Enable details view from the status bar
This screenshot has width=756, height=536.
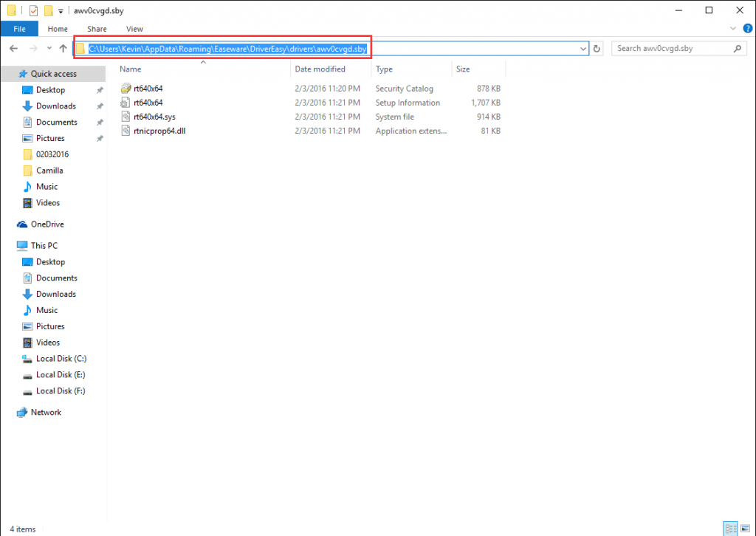pyautogui.click(x=731, y=529)
